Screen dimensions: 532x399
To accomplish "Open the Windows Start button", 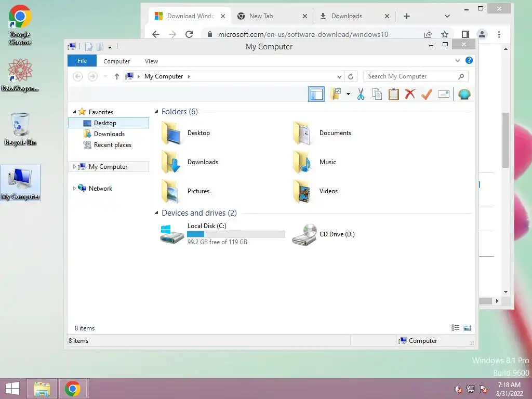I will click(x=12, y=389).
